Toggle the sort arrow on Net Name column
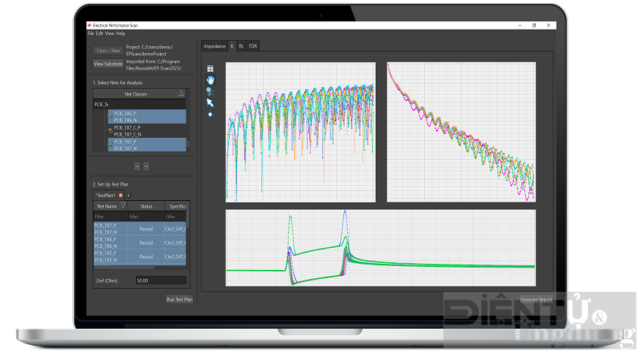The image size is (644, 357). (x=123, y=205)
